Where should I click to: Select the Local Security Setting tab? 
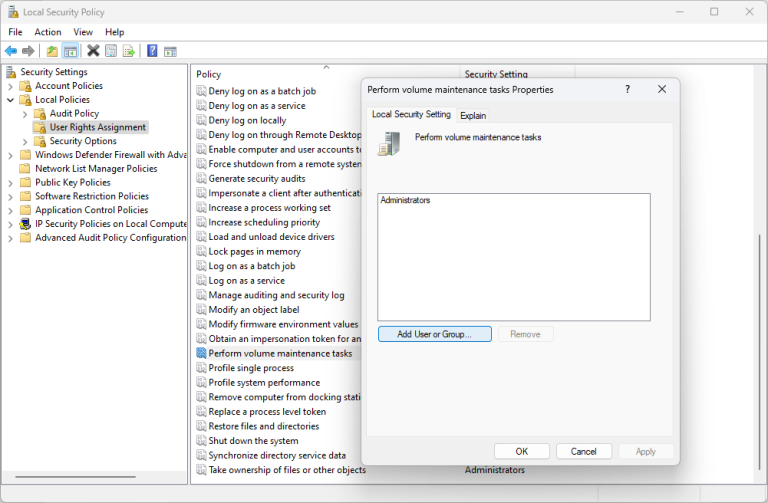411,114
